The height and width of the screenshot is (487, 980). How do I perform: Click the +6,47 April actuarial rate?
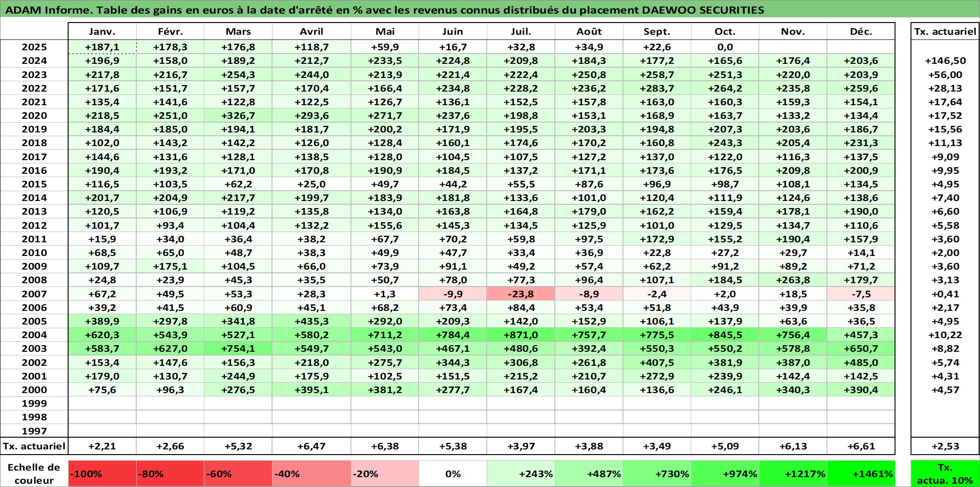[x=311, y=446]
